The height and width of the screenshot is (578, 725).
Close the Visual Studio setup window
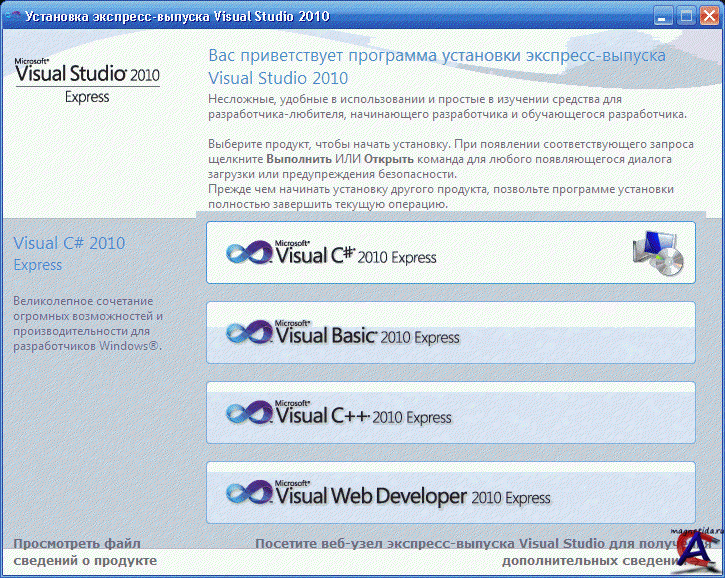coord(708,16)
